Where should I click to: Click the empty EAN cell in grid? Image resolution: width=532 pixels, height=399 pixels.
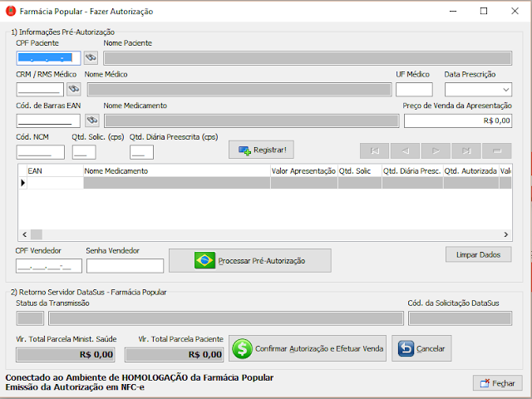(56, 183)
